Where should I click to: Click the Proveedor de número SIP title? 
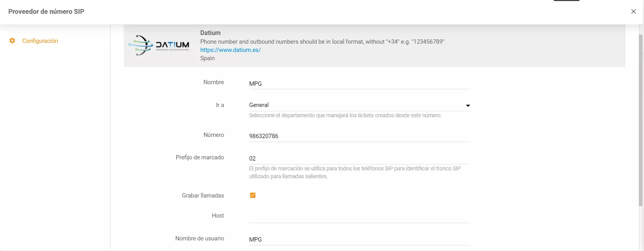[x=46, y=11]
